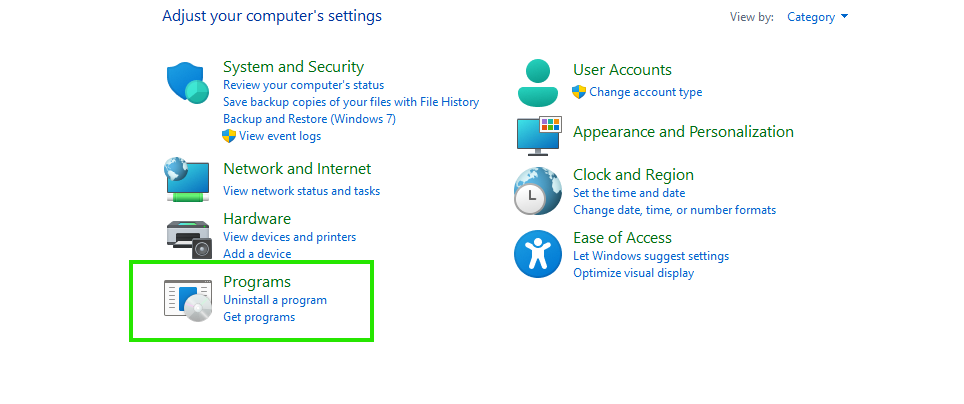Open the Get programs link
This screenshot has height=404, width=964.
259,317
